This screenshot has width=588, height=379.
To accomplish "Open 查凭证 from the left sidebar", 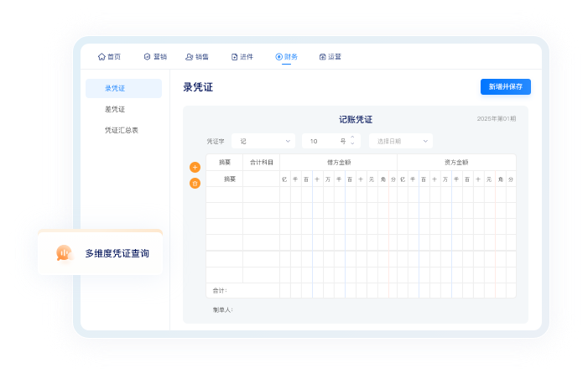I will pyautogui.click(x=115, y=109).
